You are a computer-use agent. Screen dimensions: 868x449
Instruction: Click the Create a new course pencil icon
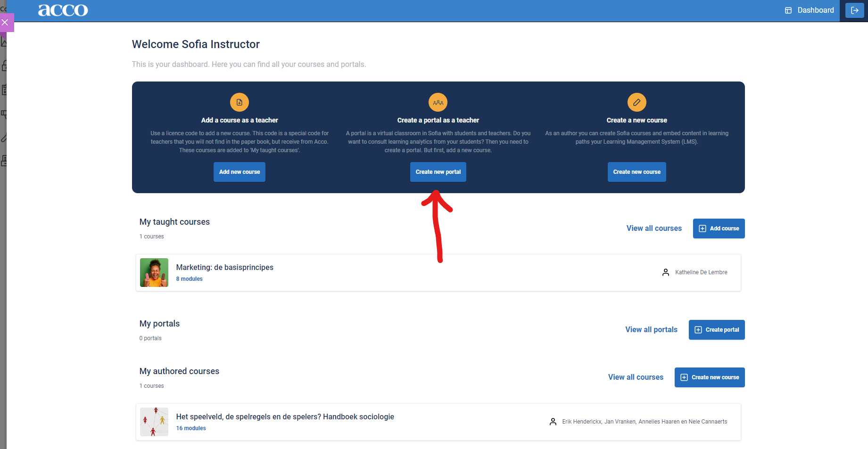637,102
